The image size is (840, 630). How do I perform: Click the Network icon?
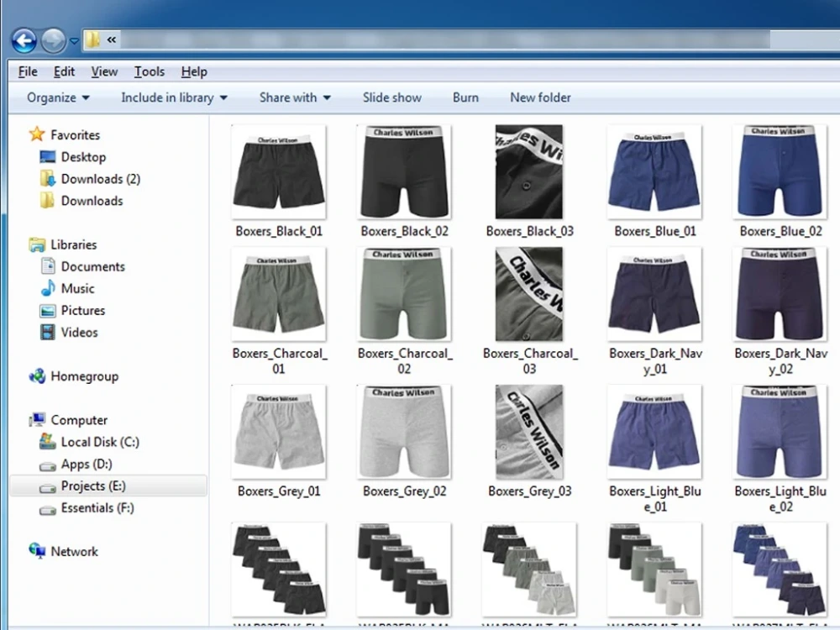pyautogui.click(x=37, y=551)
